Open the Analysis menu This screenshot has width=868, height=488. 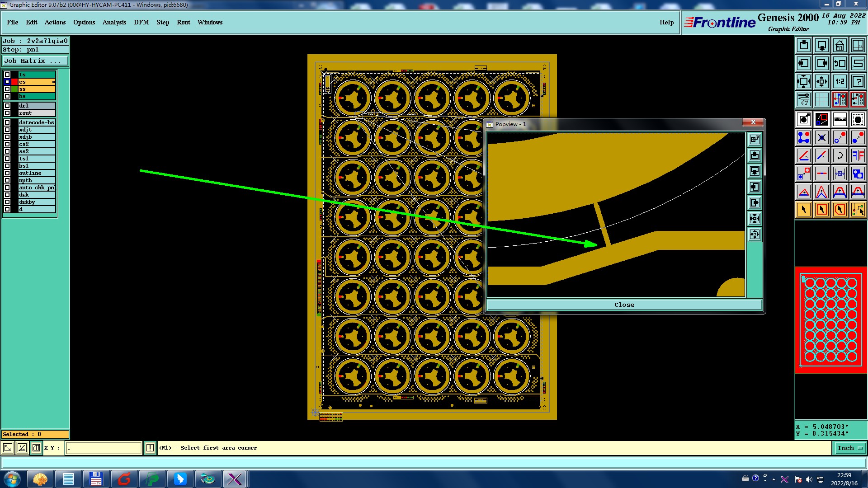pyautogui.click(x=114, y=22)
